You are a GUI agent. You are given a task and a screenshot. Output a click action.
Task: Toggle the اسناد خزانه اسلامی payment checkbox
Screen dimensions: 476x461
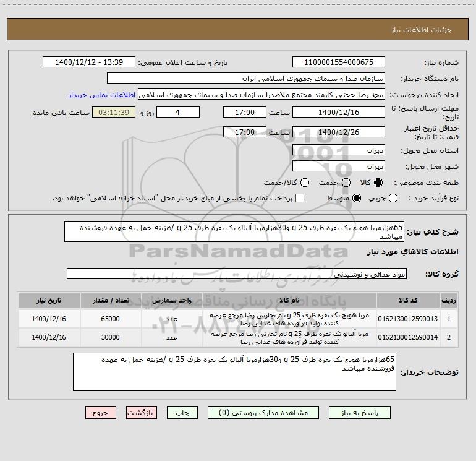pos(300,199)
